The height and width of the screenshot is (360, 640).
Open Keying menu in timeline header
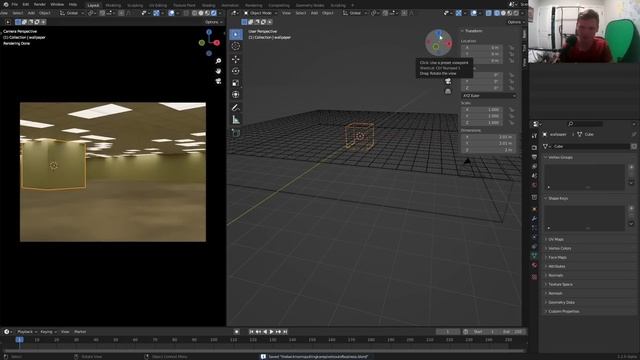coord(49,332)
